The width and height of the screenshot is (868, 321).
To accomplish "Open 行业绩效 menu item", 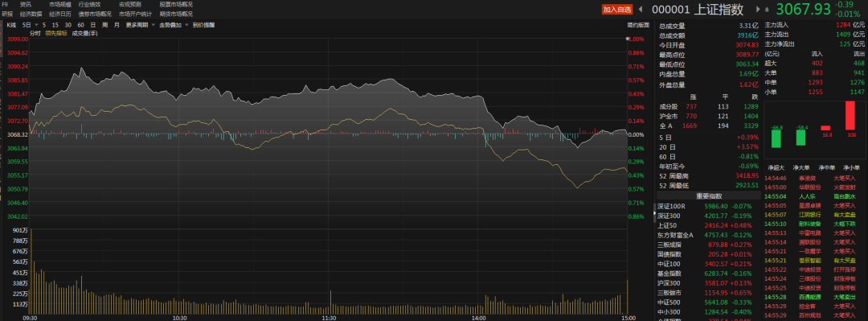I will pos(90,5).
